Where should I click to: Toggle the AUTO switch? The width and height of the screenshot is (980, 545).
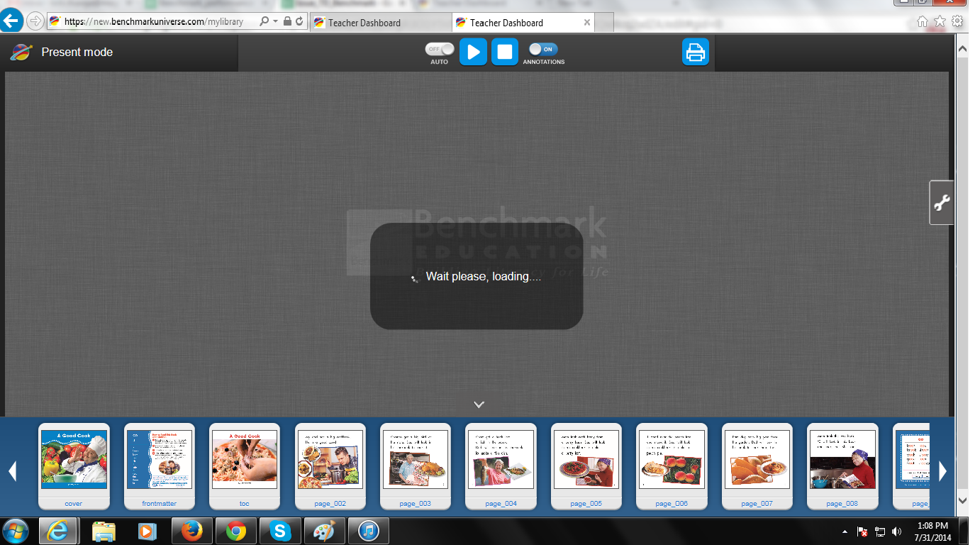[x=440, y=49]
